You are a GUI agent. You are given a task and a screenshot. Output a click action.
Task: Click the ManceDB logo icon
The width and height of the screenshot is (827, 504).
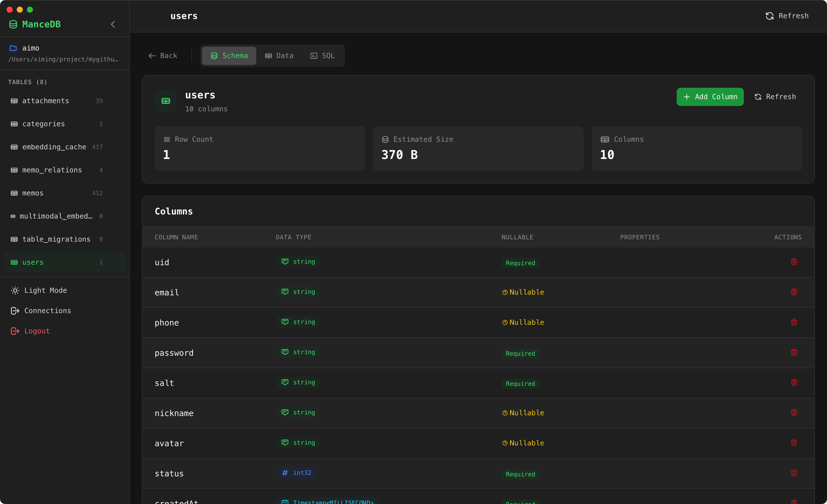13,25
